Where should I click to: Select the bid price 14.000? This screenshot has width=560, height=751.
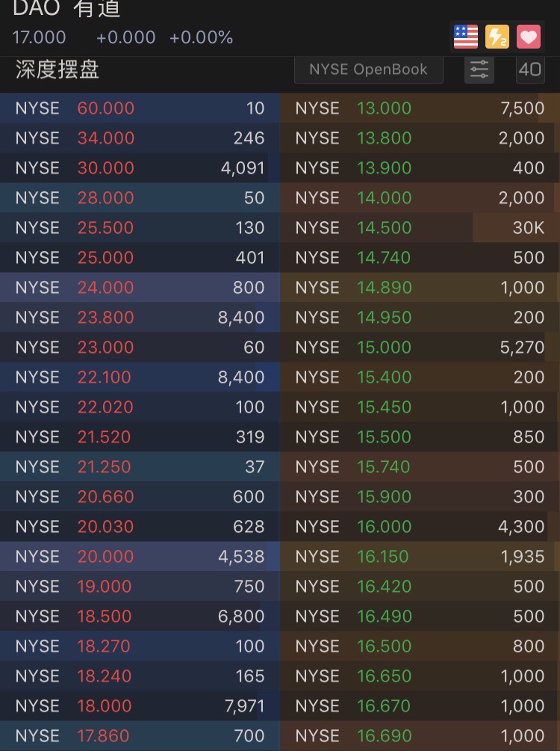385,198
